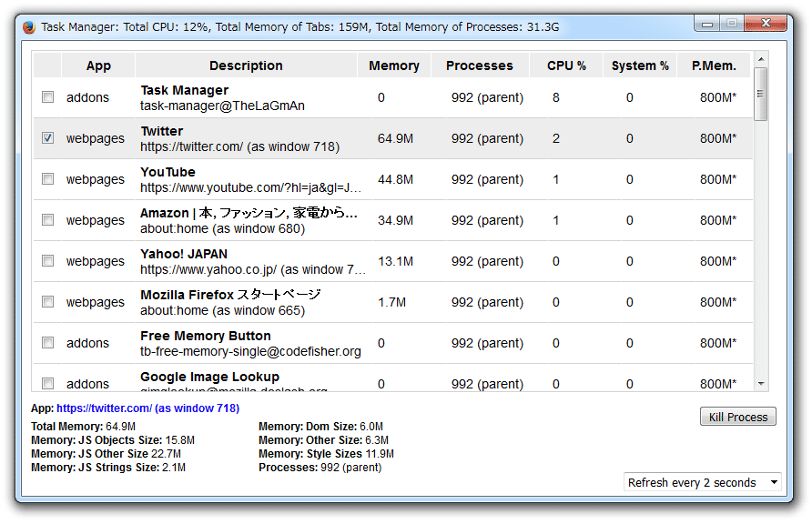Open the twitter.com link in details pane

coord(147,408)
